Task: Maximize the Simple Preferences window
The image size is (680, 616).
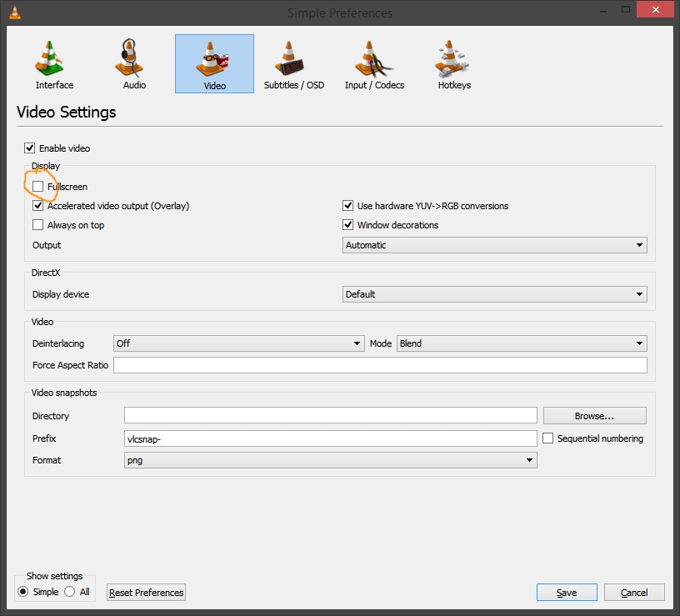Action: tap(625, 9)
